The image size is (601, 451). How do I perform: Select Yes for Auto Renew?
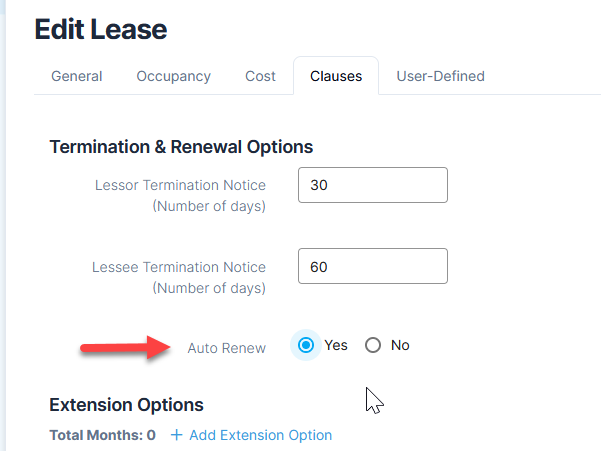[x=306, y=345]
